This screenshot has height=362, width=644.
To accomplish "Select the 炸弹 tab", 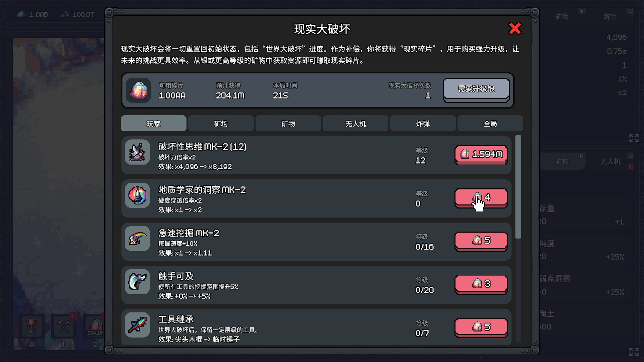I will coord(423,123).
